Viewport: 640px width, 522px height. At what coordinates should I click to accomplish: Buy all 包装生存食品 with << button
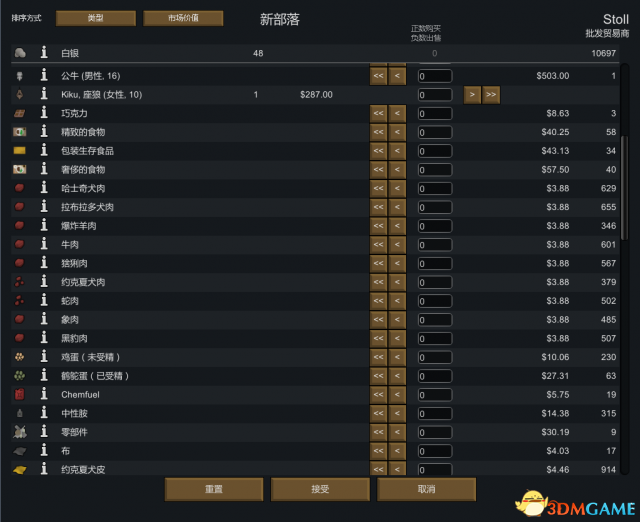[378, 151]
